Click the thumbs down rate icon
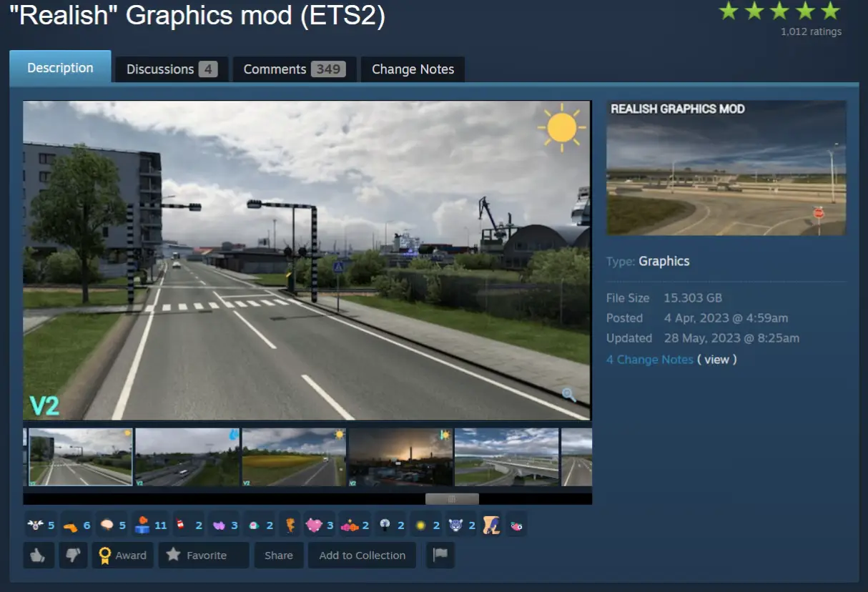868x592 pixels. 73,555
